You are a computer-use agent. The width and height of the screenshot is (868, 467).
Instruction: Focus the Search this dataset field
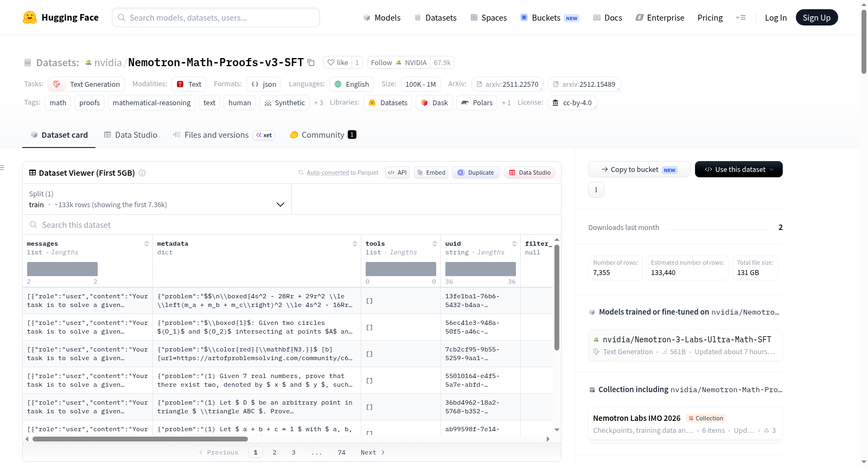coord(292,225)
